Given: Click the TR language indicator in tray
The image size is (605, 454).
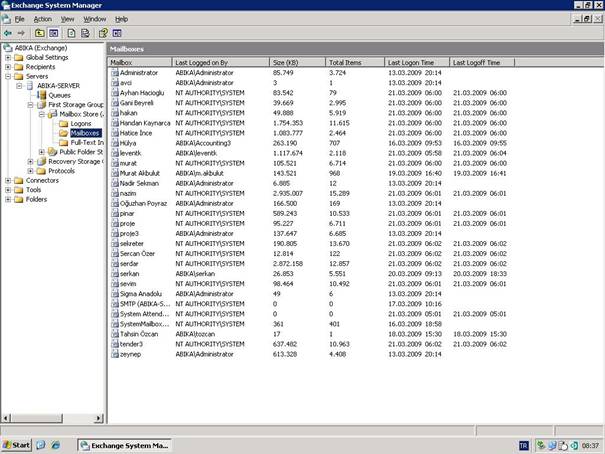Looking at the screenshot, I should pos(523,446).
